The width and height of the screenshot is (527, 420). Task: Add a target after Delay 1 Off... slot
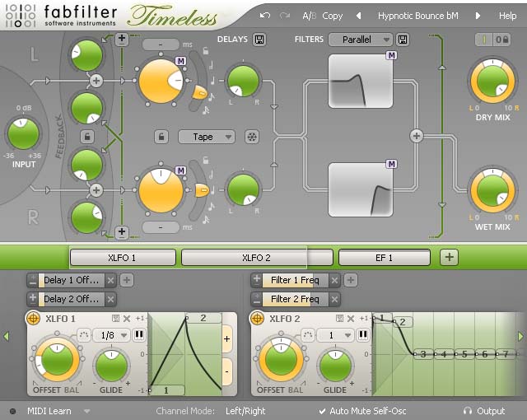tap(127, 280)
